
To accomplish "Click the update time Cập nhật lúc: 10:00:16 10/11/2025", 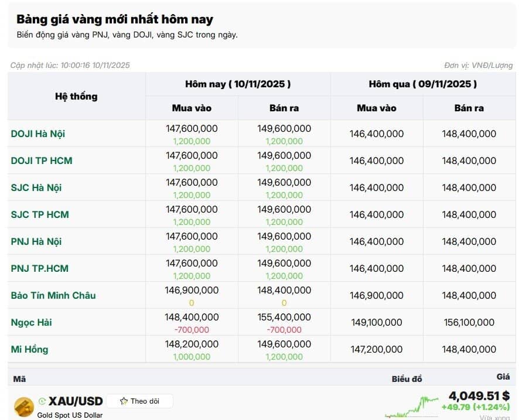I will coord(70,65).
